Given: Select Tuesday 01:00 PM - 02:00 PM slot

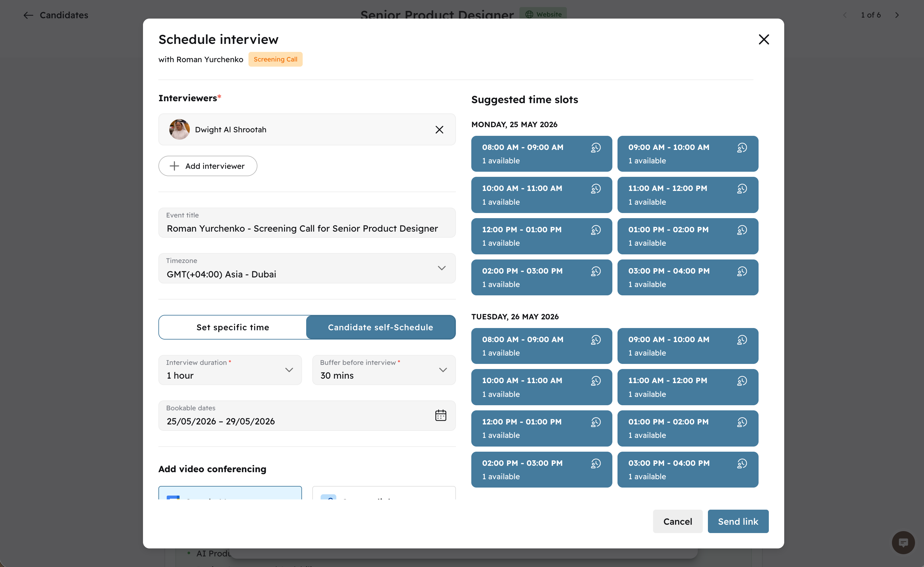Looking at the screenshot, I should point(688,429).
